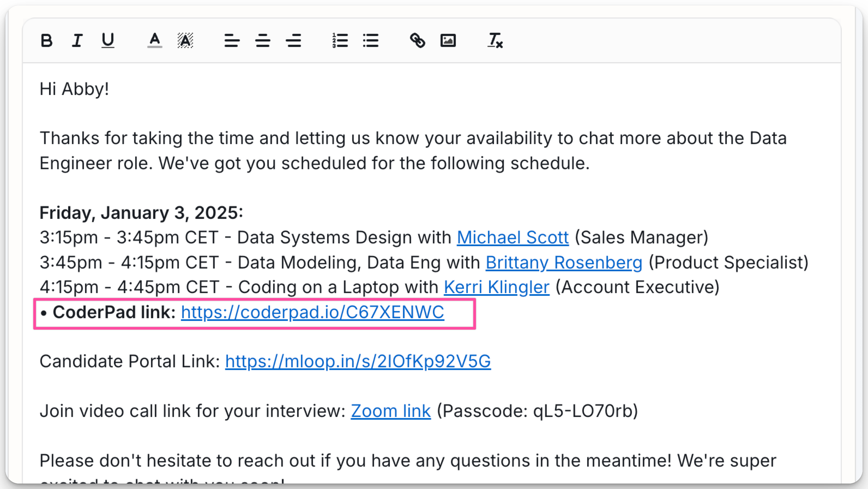This screenshot has height=489, width=868.
Task: Center align the text
Action: (263, 41)
